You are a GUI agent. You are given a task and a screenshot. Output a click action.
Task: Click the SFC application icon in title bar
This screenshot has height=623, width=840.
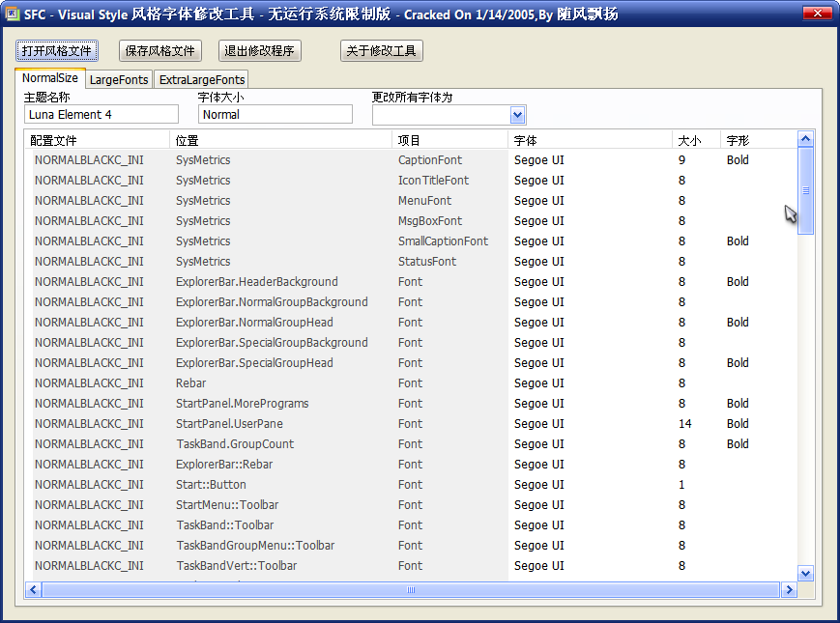click(x=12, y=14)
